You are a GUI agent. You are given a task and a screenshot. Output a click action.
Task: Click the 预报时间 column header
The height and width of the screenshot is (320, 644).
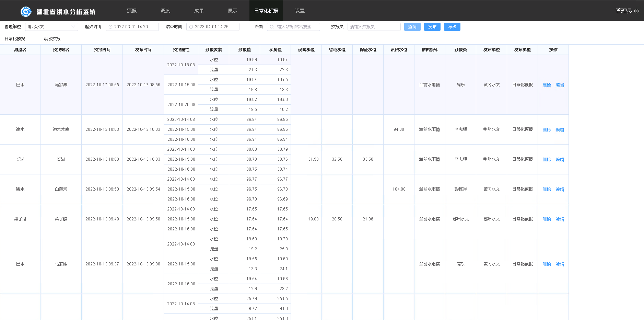click(102, 50)
